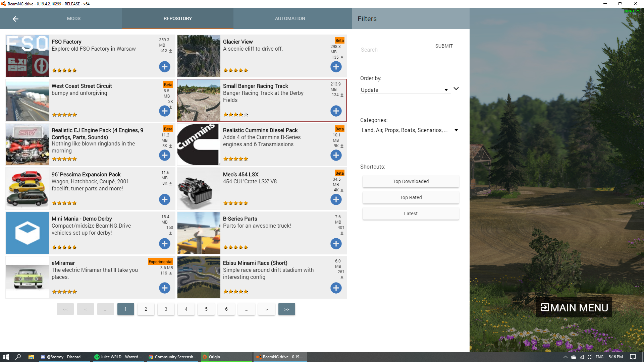644x362 pixels.
Task: Open Meo's 454 LSX title
Action: (x=240, y=175)
